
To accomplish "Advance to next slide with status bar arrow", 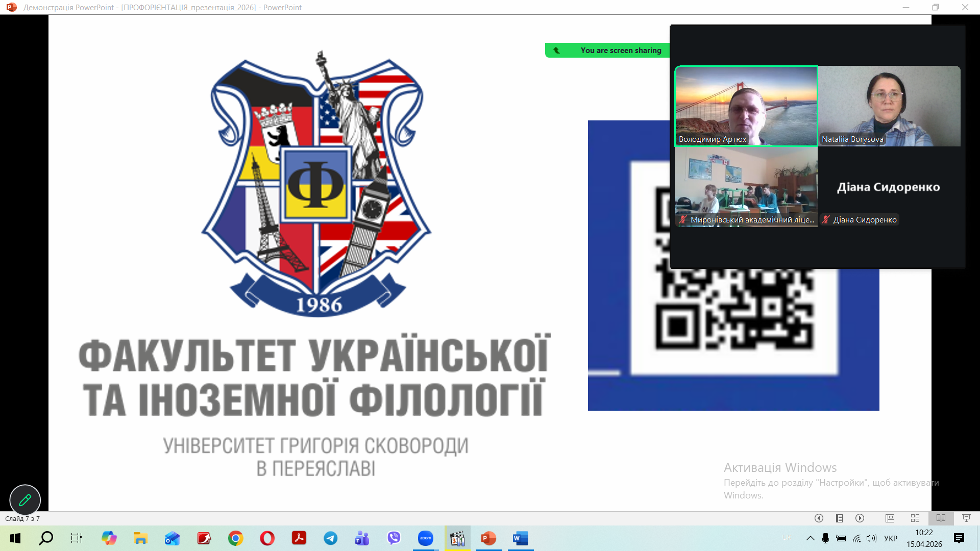I will (860, 518).
